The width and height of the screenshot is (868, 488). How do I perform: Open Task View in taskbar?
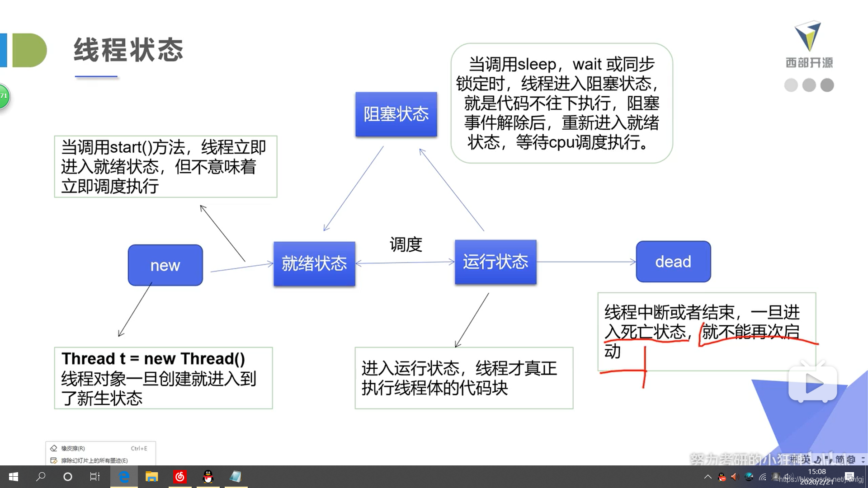pyautogui.click(x=95, y=477)
